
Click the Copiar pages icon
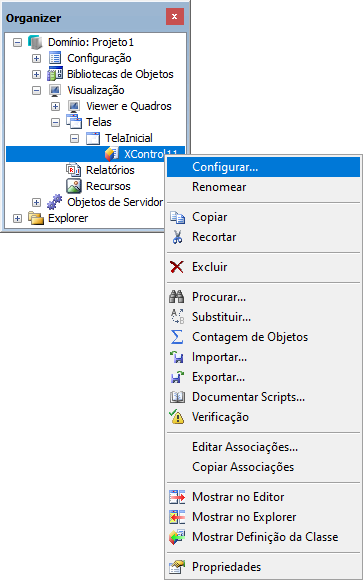click(177, 217)
